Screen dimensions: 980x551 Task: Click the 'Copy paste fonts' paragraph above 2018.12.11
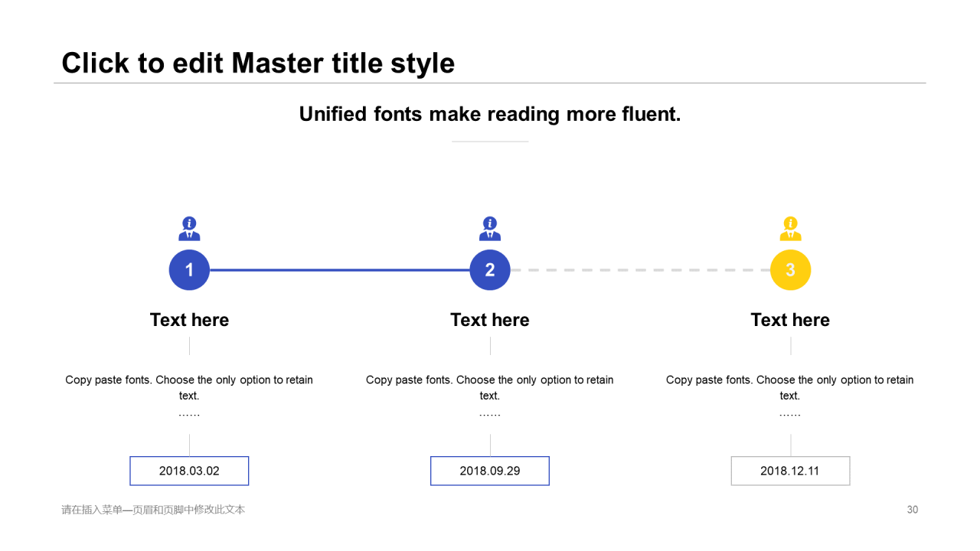790,396
